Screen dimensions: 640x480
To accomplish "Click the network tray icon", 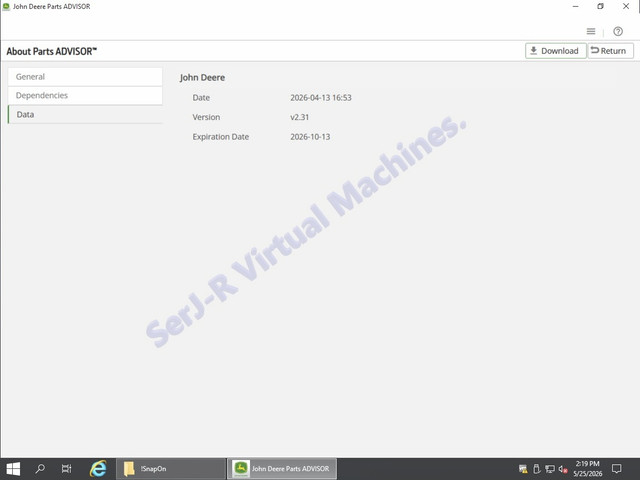I will (x=550, y=469).
